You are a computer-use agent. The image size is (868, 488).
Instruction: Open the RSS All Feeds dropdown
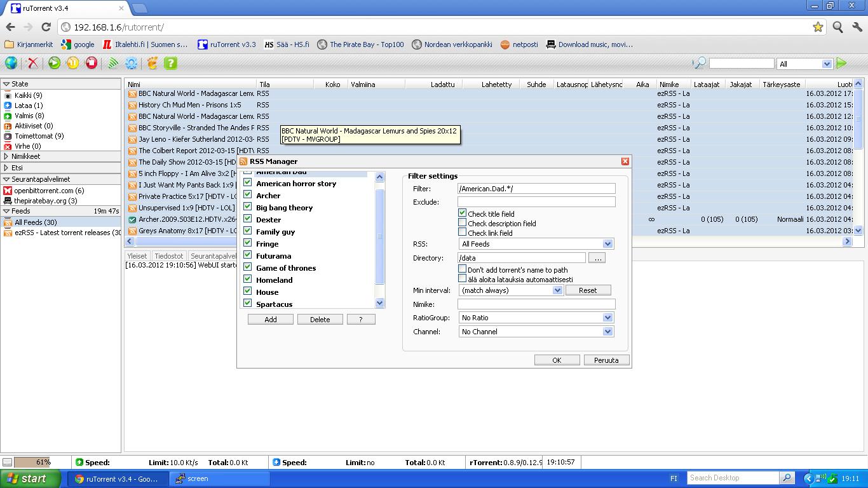pyautogui.click(x=536, y=244)
